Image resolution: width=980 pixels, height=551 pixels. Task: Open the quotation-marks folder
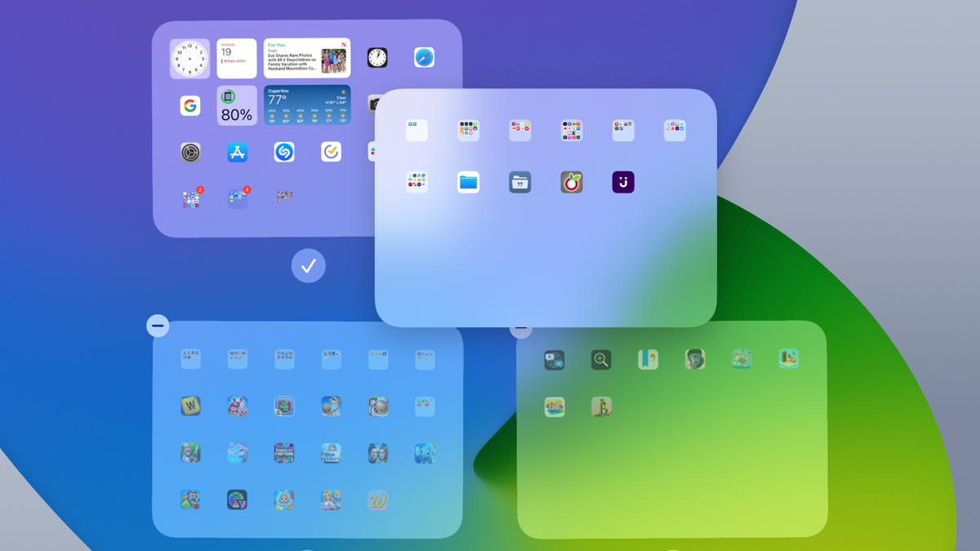519,181
